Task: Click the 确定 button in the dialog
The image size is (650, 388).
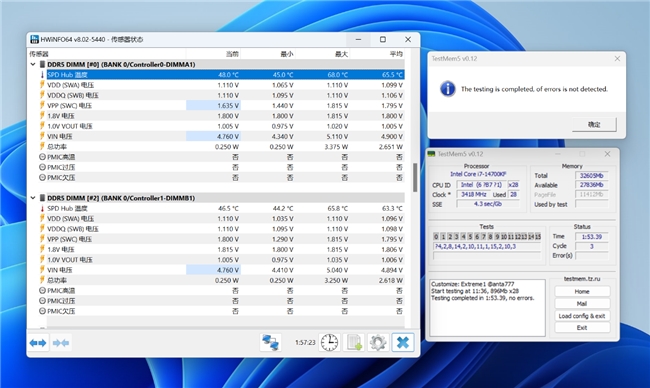Action: tap(594, 124)
